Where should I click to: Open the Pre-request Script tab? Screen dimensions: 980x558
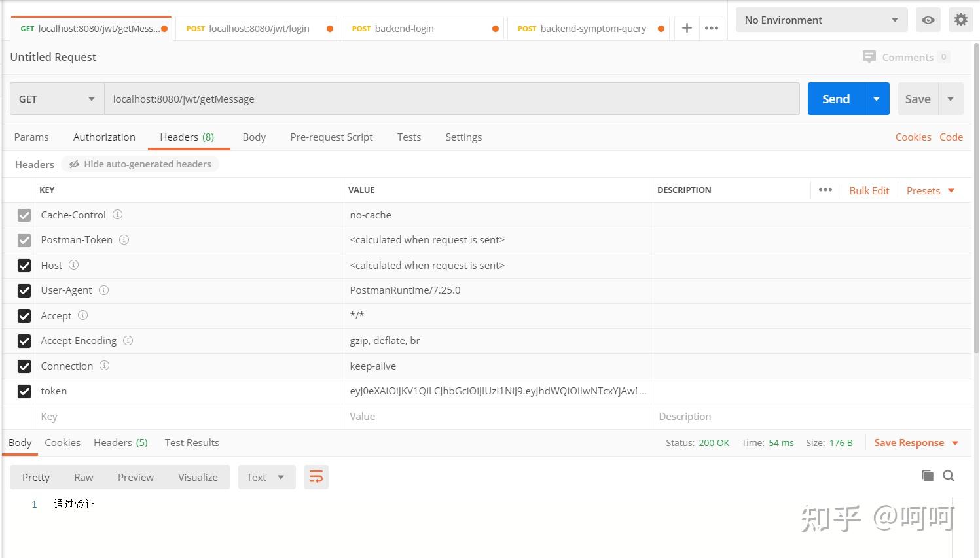click(331, 137)
